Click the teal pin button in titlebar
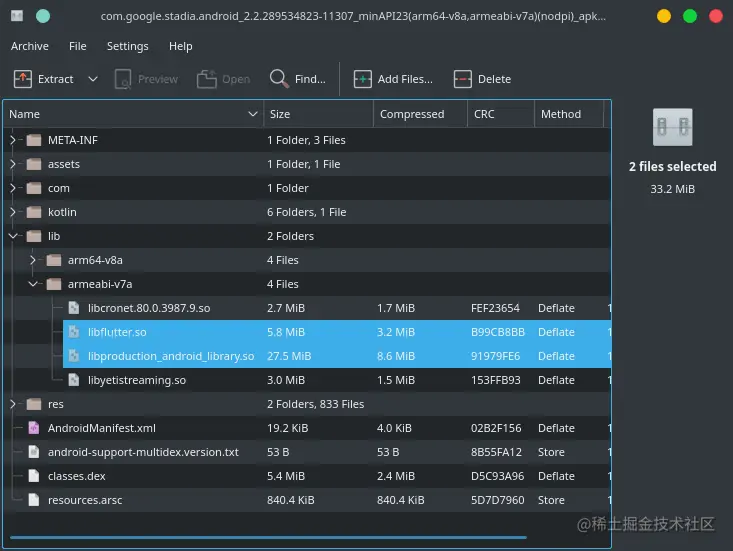The image size is (733, 551). pyautogui.click(x=43, y=16)
